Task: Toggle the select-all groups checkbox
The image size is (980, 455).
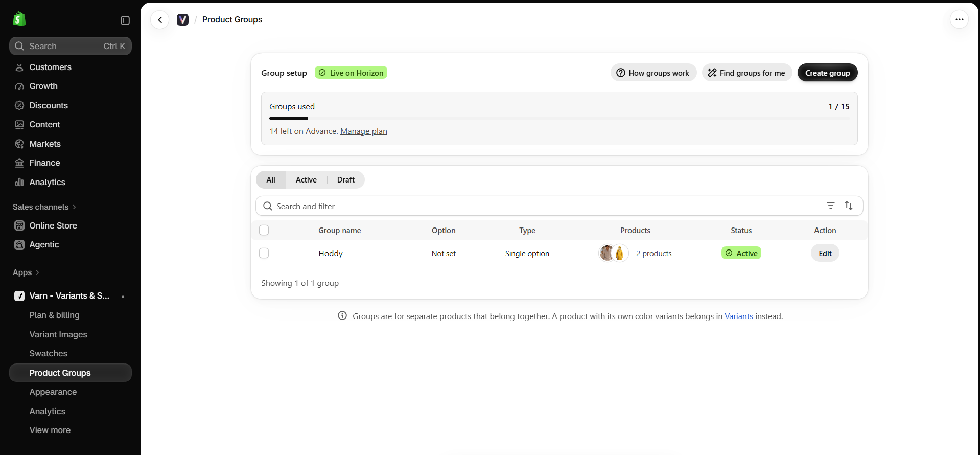Action: pyautogui.click(x=264, y=230)
